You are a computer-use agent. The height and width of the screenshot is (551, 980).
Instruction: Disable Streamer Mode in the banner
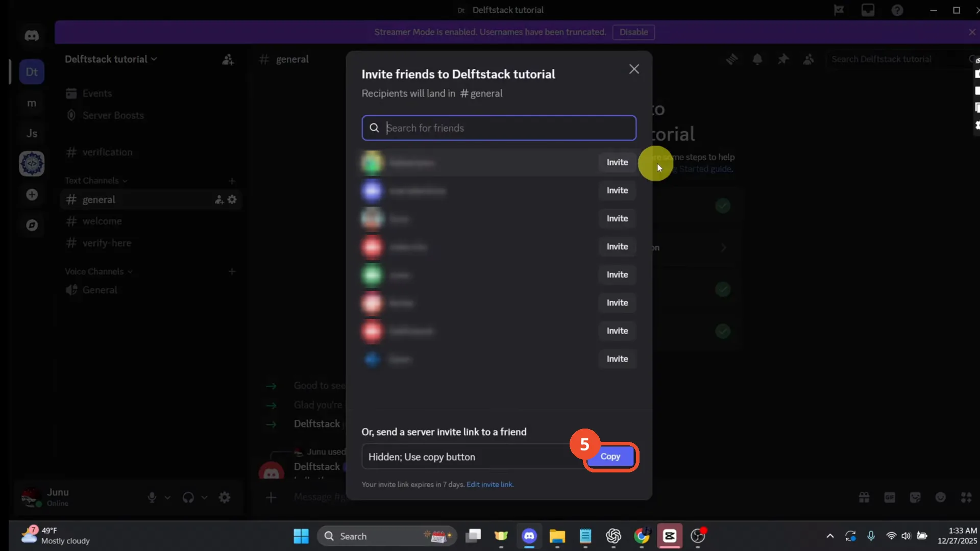[633, 32]
